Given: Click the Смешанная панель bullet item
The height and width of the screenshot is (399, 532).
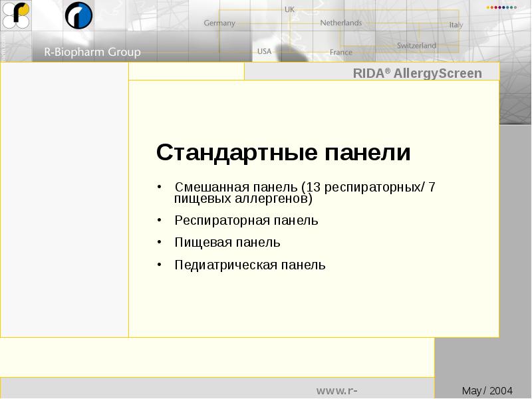Looking at the screenshot, I should coord(305,192).
